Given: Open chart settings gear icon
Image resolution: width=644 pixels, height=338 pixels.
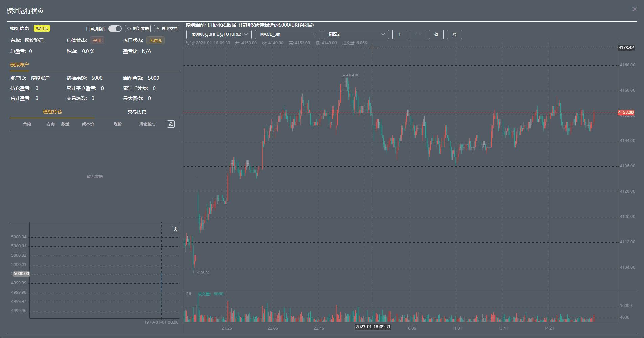Looking at the screenshot, I should [x=436, y=34].
